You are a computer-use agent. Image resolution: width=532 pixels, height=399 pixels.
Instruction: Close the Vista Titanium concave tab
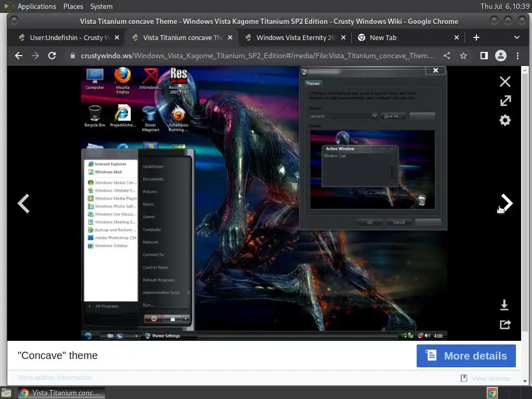230,37
